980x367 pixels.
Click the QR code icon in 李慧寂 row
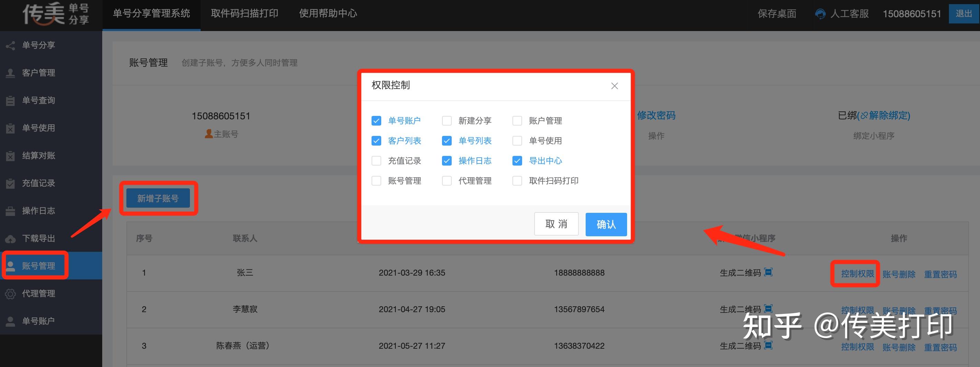768,308
